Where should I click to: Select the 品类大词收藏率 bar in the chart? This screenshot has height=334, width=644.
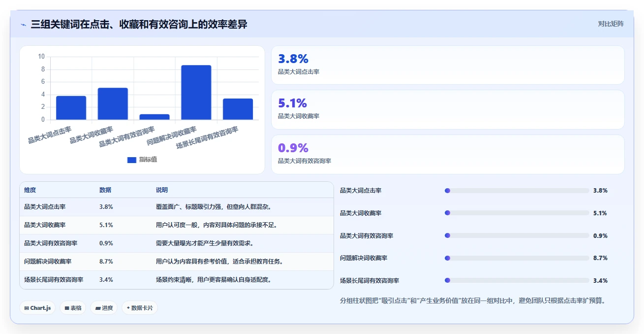[113, 103]
